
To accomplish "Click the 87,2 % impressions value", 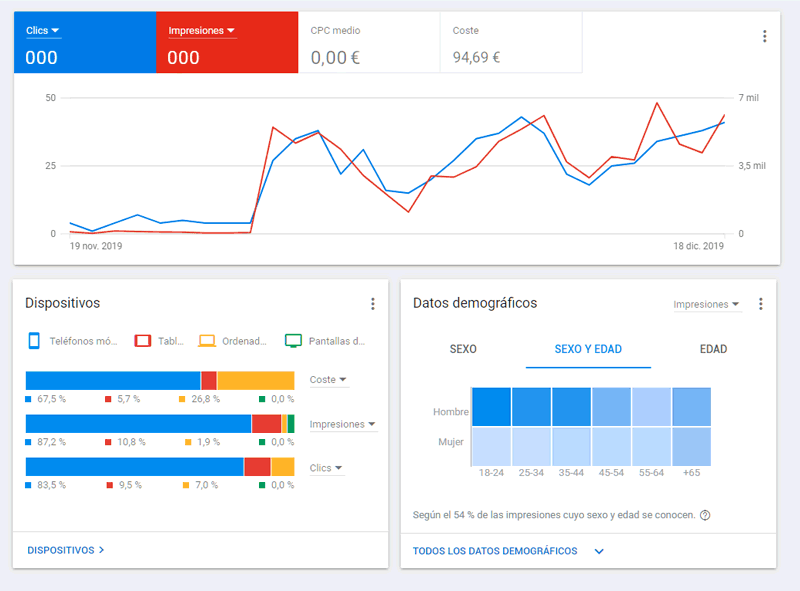I will pos(51,442).
